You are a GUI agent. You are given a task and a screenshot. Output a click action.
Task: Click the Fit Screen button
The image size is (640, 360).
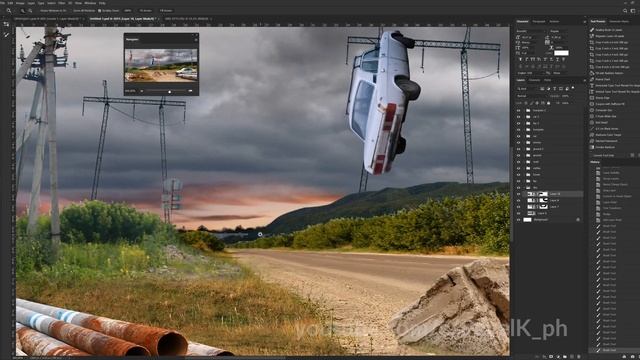pyautogui.click(x=146, y=11)
